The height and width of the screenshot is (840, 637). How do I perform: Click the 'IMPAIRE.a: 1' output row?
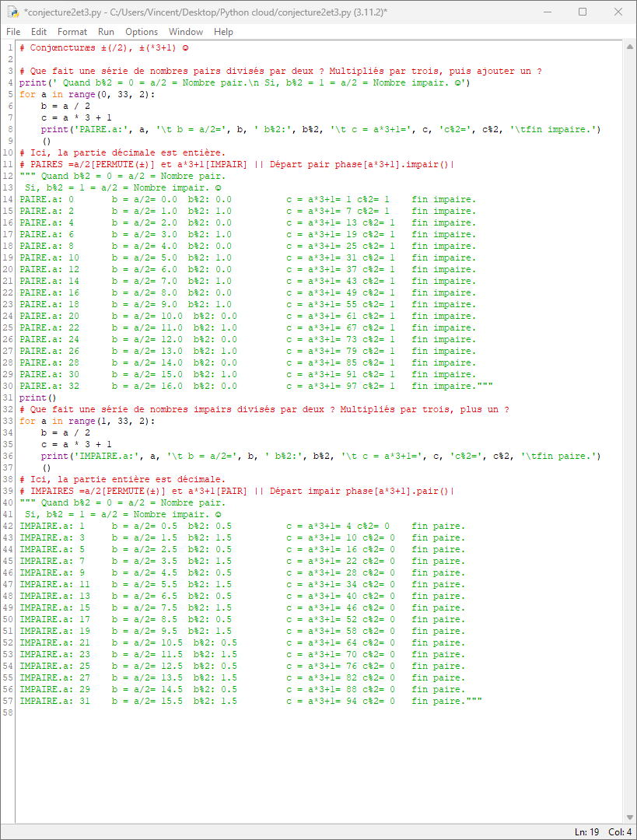tap(242, 526)
